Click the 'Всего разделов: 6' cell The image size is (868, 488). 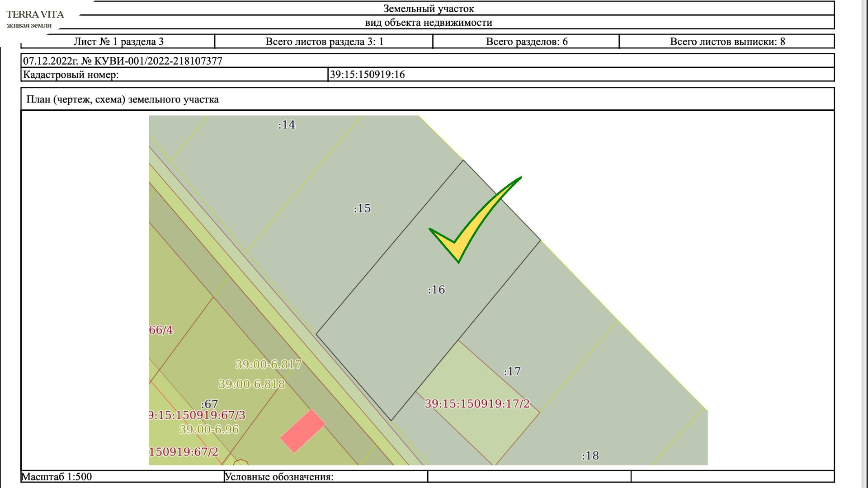pos(526,42)
